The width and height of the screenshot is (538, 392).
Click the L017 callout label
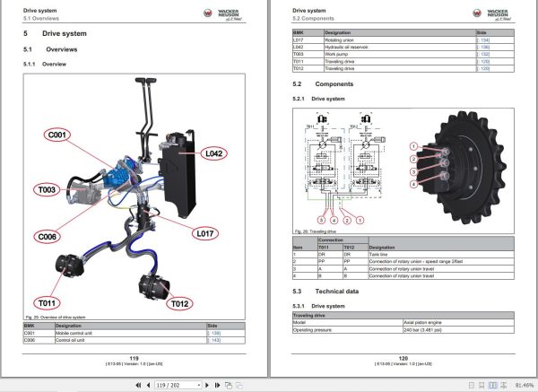[x=204, y=233]
